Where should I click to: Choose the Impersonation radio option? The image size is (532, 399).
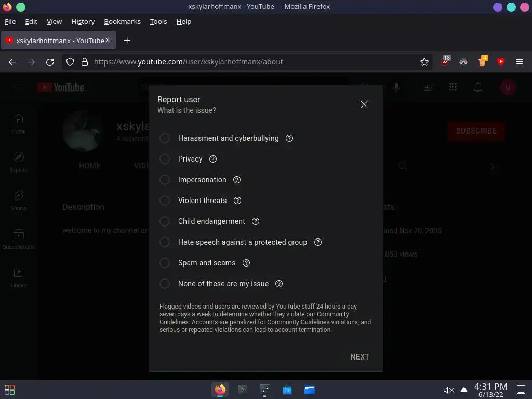click(165, 180)
